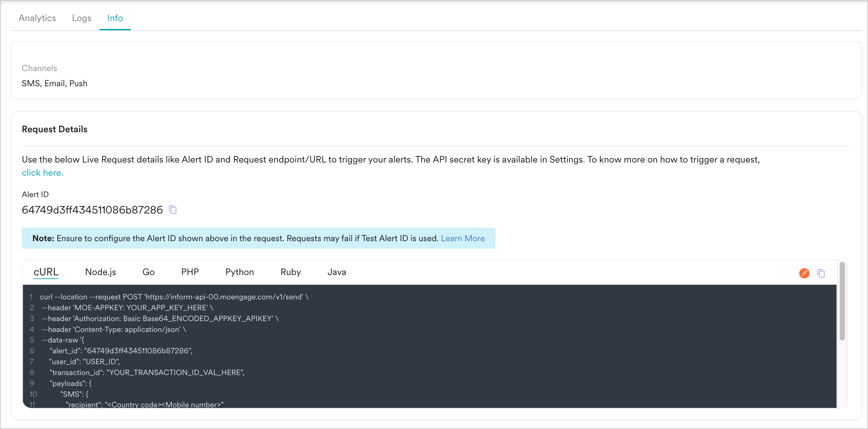Open the Logs tab

tap(82, 18)
